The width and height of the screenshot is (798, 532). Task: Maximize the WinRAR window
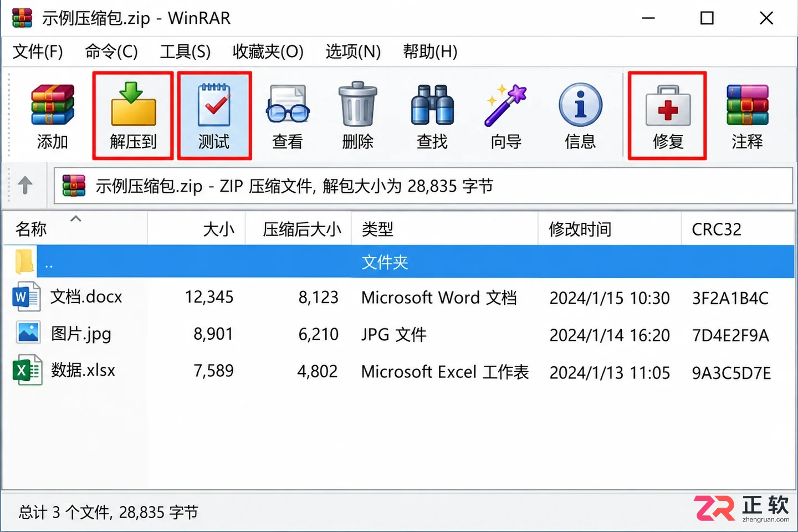tap(707, 18)
